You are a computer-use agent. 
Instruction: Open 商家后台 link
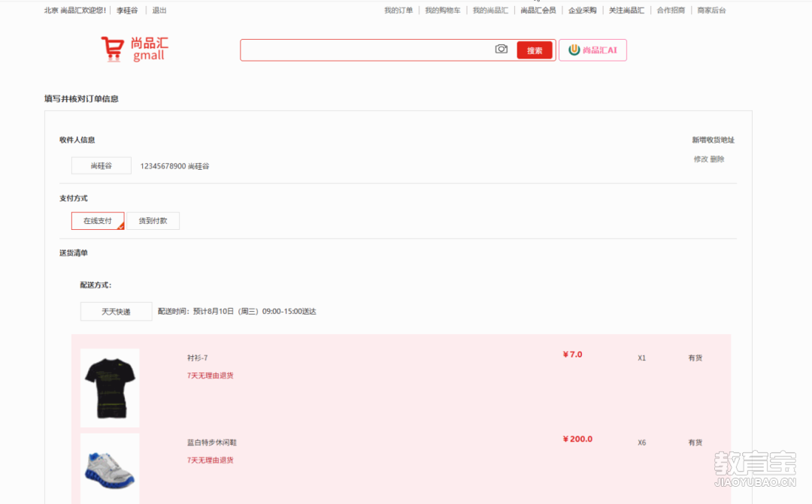711,11
